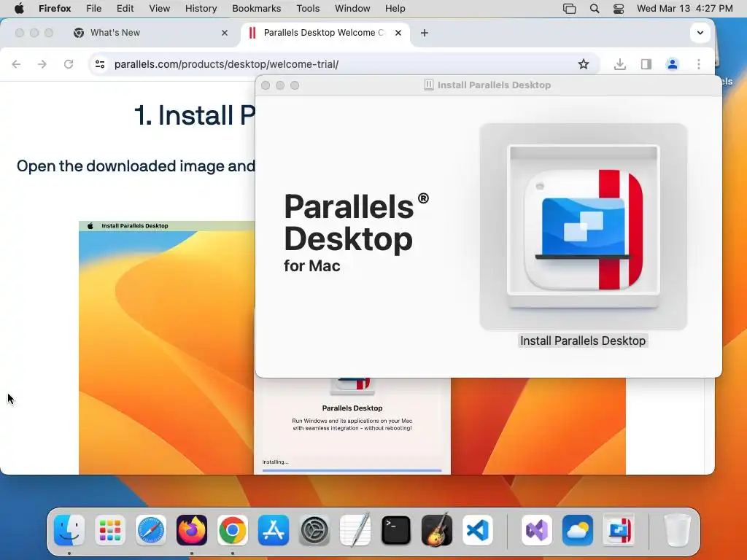The height and width of the screenshot is (560, 747).
Task: Open the Tools menu
Action: coord(308,9)
